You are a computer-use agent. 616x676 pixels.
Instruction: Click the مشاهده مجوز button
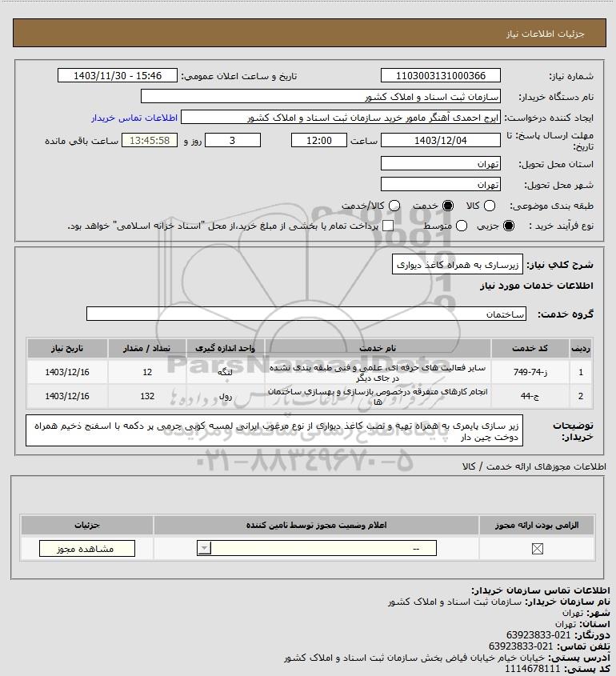[x=86, y=548]
